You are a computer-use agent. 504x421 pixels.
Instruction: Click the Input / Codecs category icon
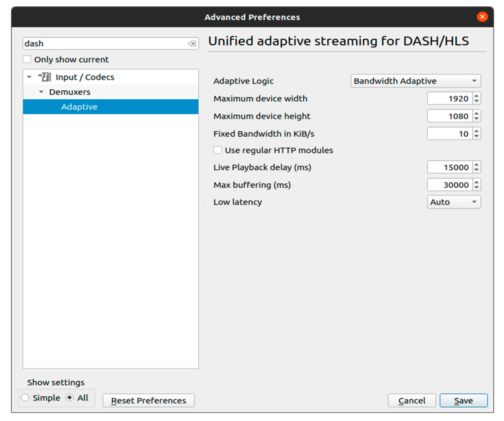(x=45, y=77)
